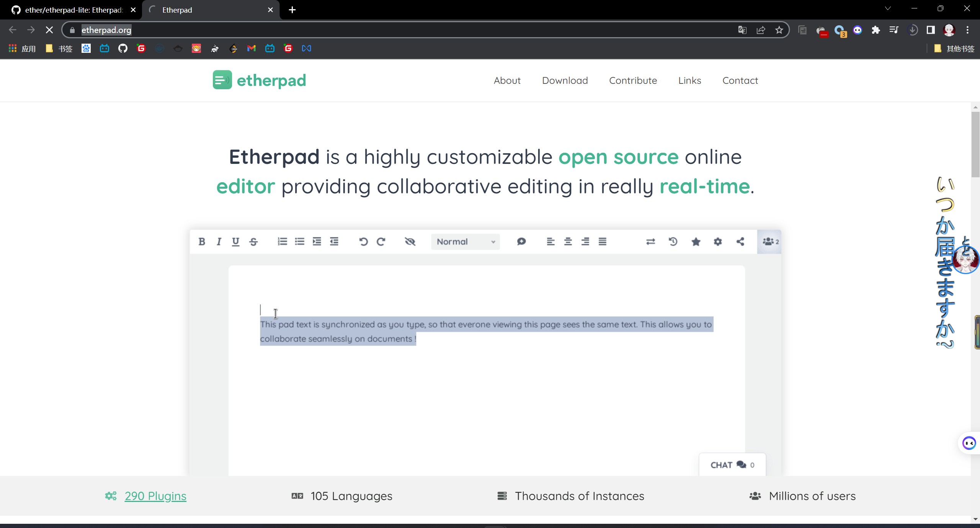
Task: Toggle italic text formatting
Action: click(x=219, y=242)
